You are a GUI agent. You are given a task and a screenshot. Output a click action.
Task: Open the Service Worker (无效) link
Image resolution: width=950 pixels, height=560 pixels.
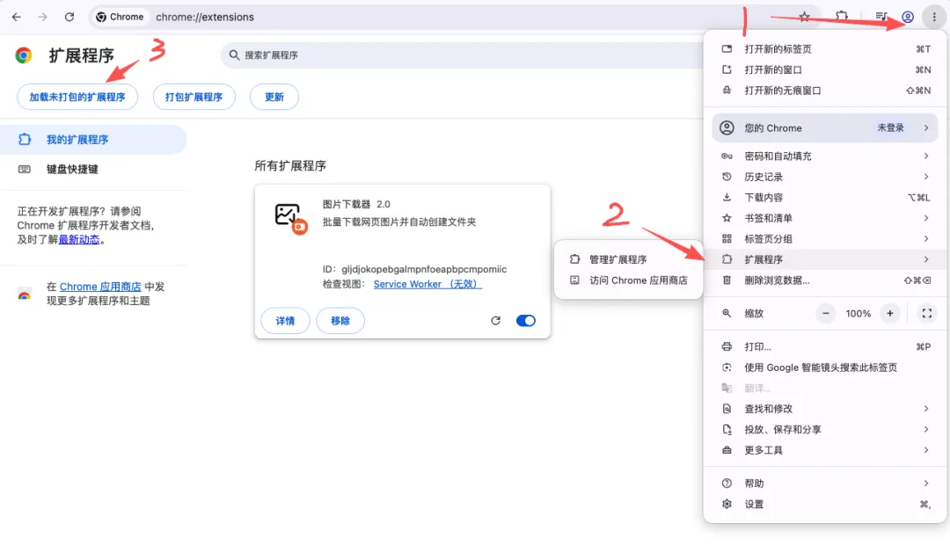(427, 284)
